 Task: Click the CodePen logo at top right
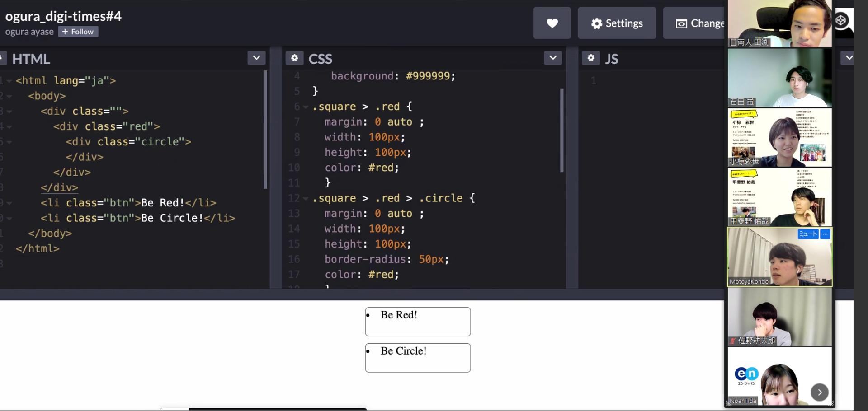(x=841, y=20)
